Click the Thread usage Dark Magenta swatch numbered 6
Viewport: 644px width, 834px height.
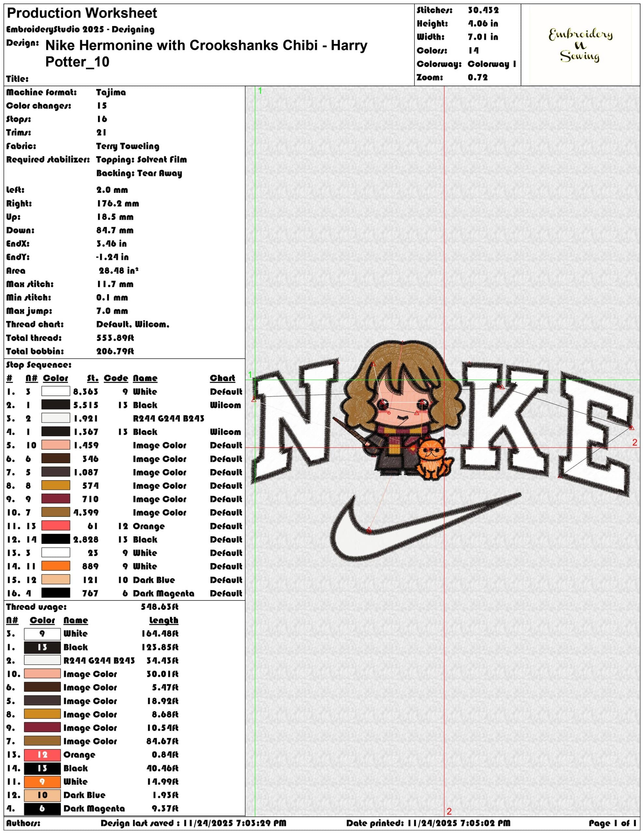[42, 809]
